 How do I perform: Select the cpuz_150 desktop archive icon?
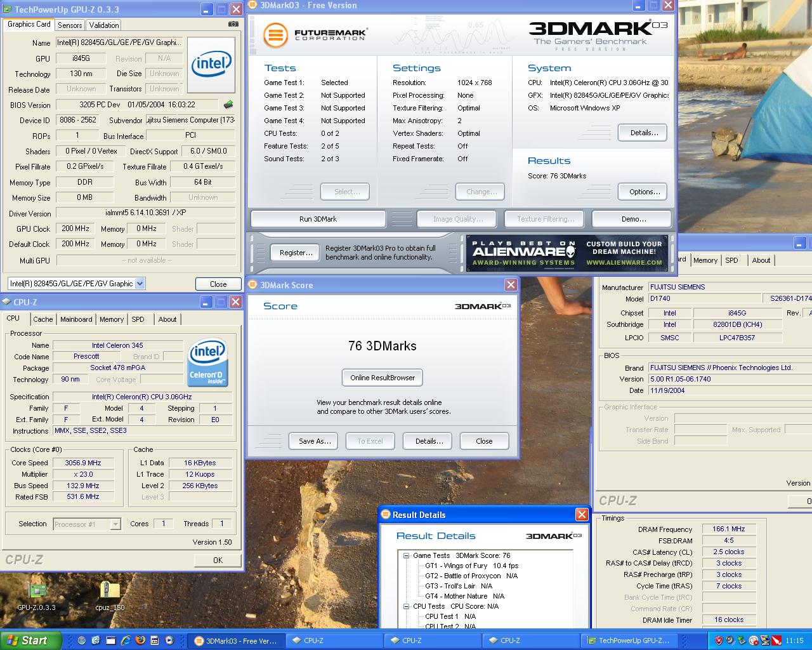110,597
